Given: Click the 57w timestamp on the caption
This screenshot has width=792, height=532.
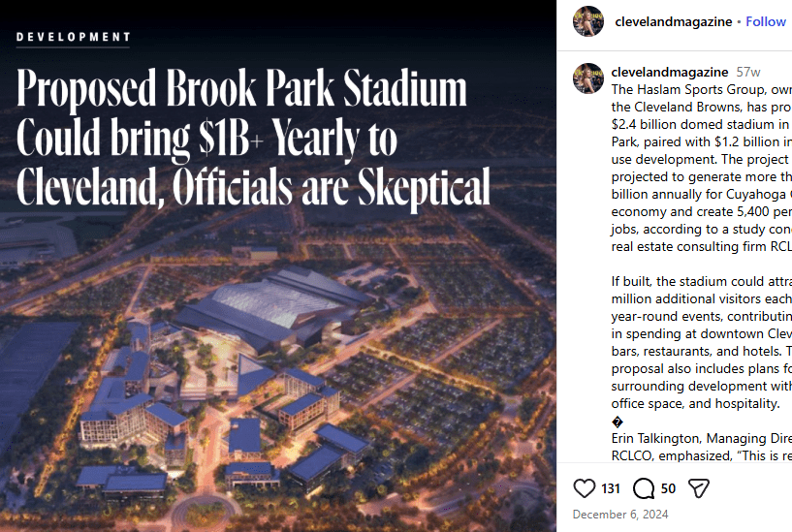Looking at the screenshot, I should [748, 72].
